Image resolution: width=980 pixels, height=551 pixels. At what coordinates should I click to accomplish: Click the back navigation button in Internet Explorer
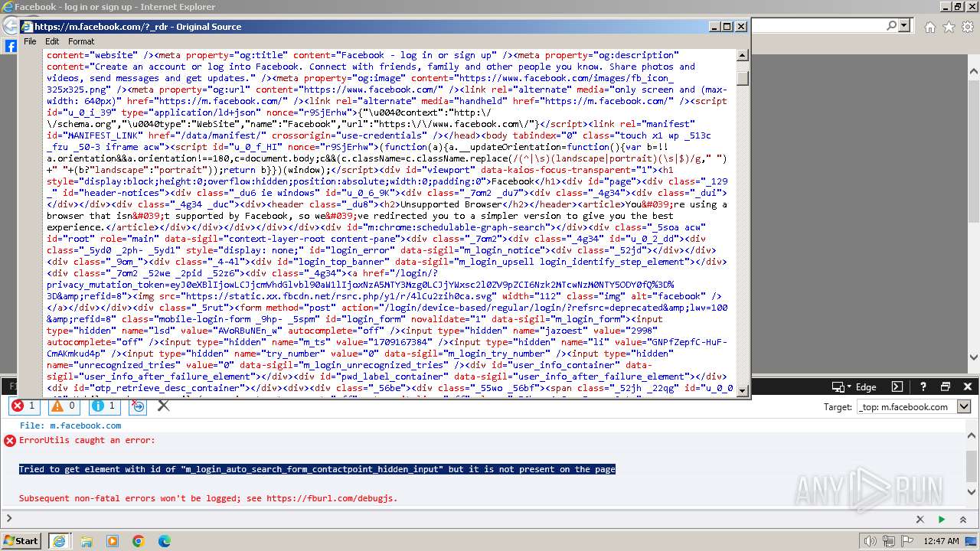click(9, 25)
